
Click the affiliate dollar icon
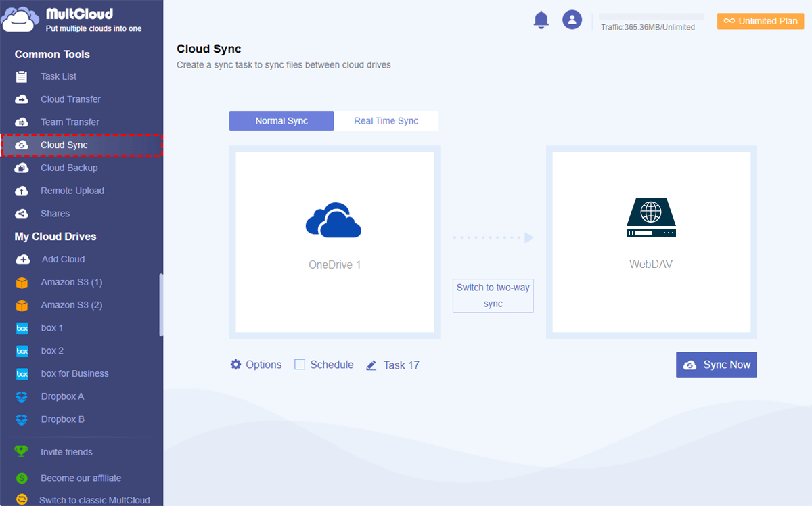[22, 478]
